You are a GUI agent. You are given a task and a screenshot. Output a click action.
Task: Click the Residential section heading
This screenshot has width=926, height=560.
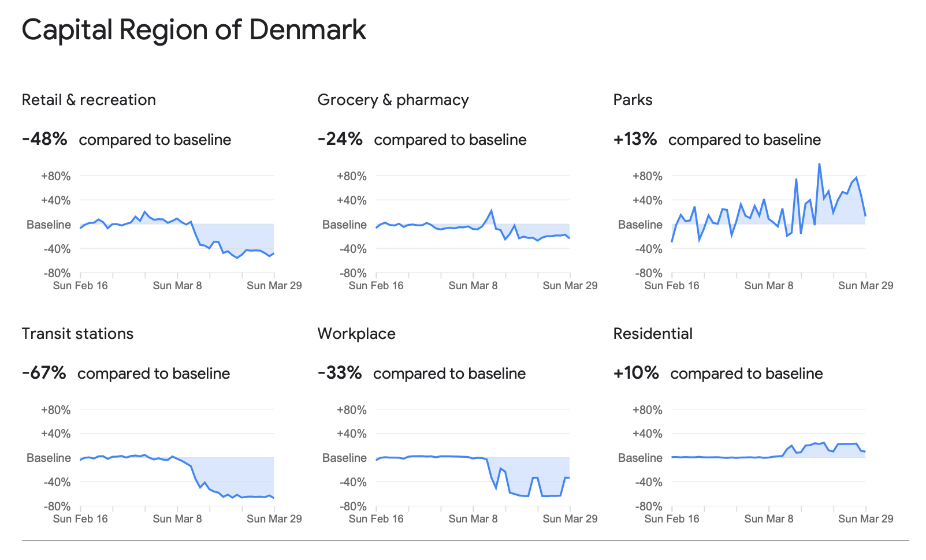[x=653, y=334]
